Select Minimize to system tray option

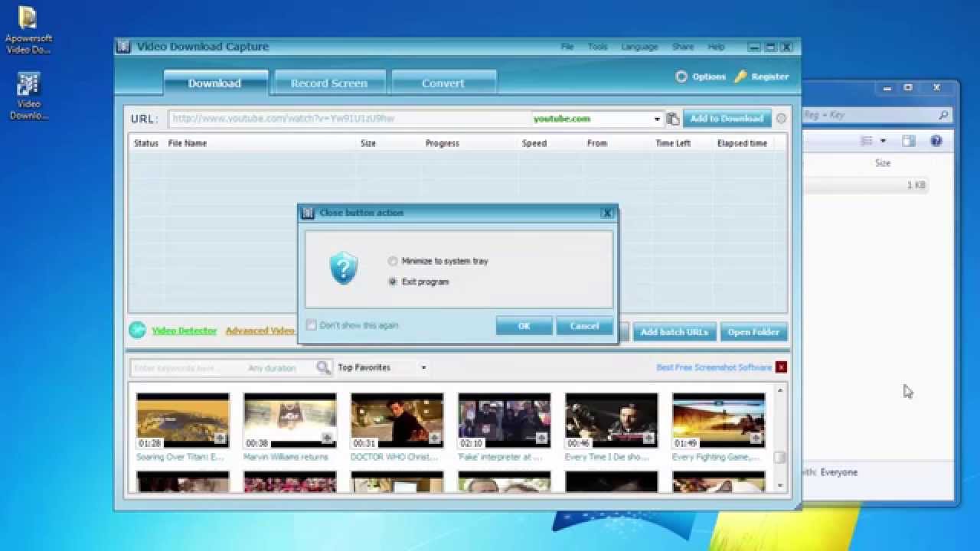[x=438, y=261]
